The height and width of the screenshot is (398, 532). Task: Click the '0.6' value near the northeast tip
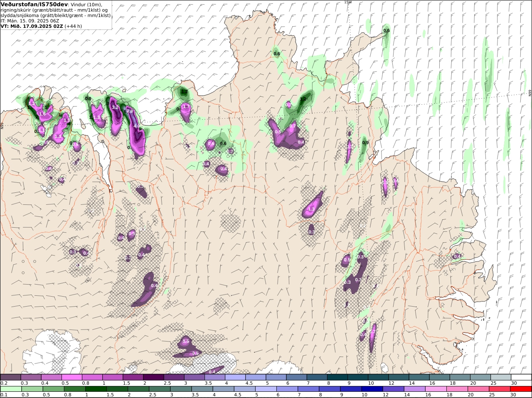click(x=387, y=30)
